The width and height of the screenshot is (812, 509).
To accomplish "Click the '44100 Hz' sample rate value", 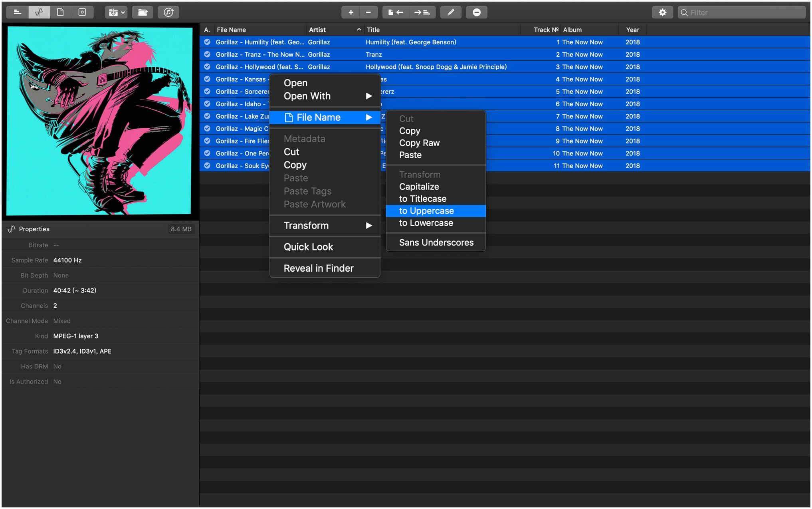I will coord(67,260).
